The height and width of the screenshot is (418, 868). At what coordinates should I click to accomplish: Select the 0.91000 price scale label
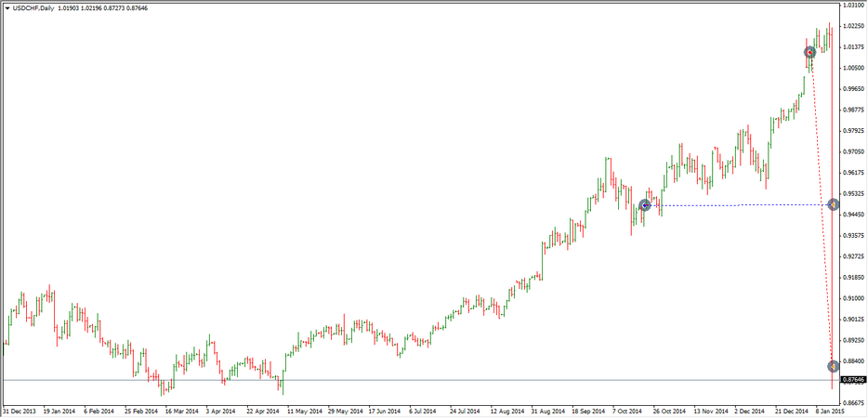point(853,298)
